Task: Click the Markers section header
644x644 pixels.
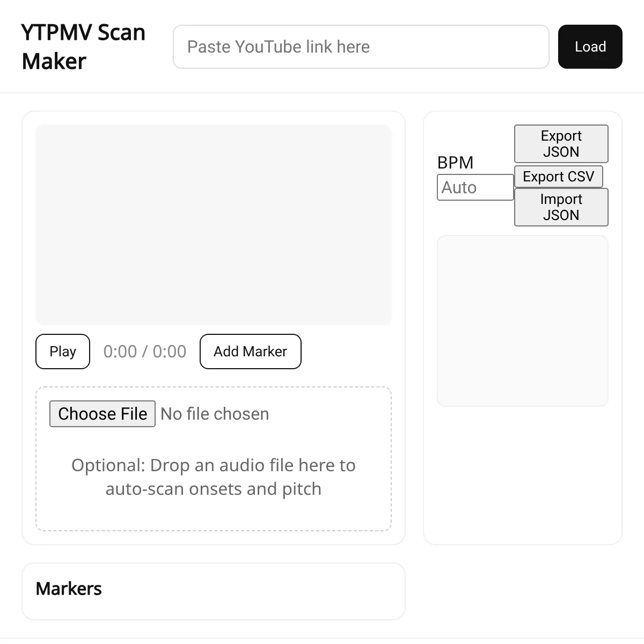Action: tap(69, 588)
